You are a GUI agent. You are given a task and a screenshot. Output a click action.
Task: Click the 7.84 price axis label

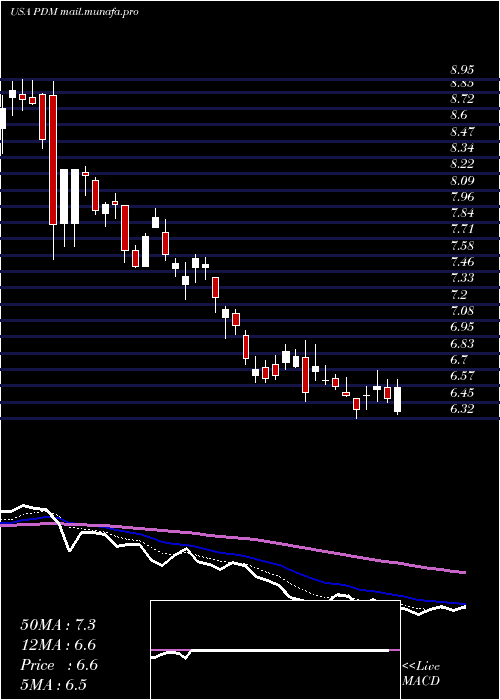[x=462, y=213]
